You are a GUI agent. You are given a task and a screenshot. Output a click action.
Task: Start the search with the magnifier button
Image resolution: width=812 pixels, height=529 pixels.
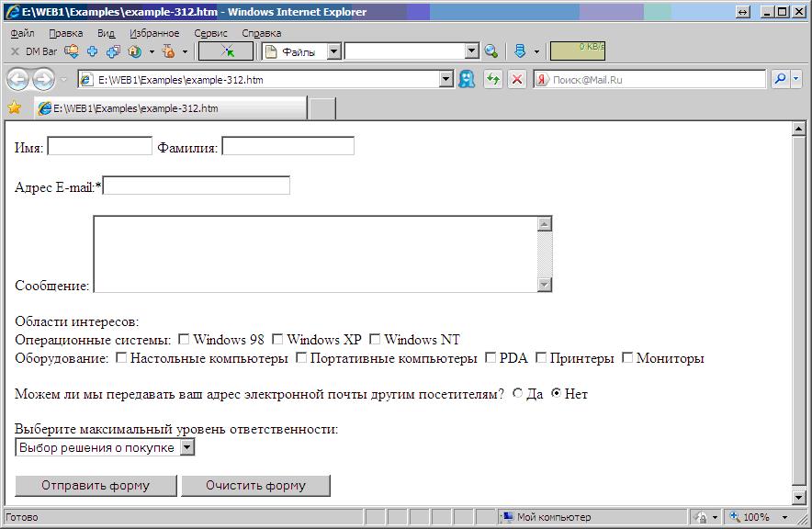781,79
